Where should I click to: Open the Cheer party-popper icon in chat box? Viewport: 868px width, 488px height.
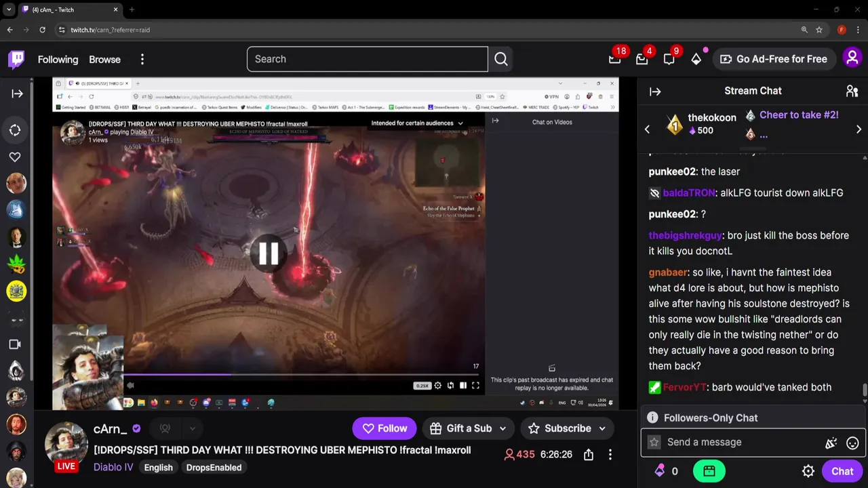pyautogui.click(x=831, y=443)
